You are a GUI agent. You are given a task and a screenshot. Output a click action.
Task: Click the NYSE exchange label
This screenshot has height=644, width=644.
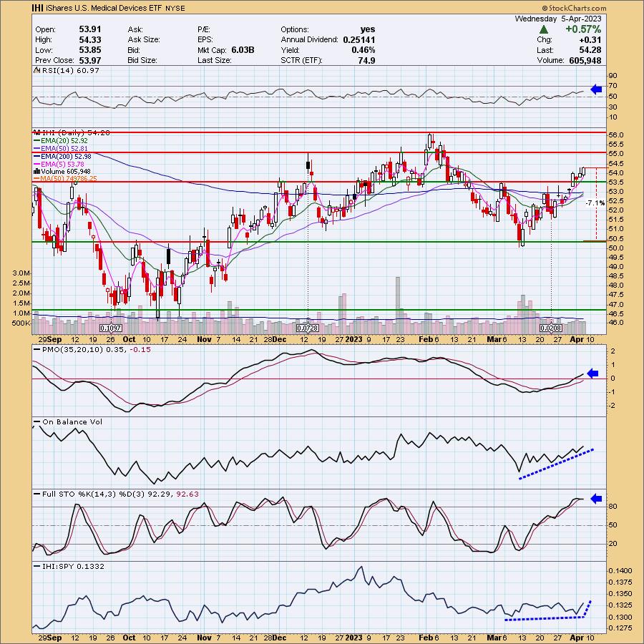pyautogui.click(x=175, y=8)
